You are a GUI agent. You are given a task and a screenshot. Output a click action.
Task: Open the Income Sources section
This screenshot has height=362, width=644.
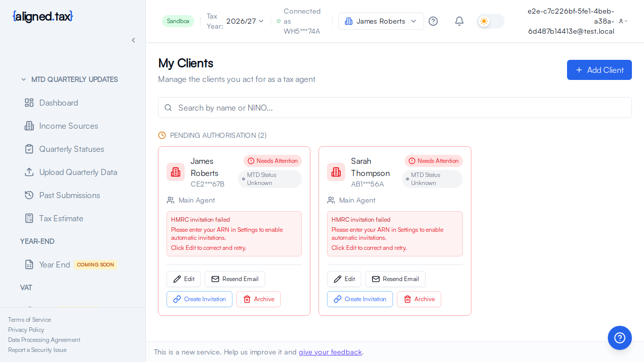[x=68, y=126]
